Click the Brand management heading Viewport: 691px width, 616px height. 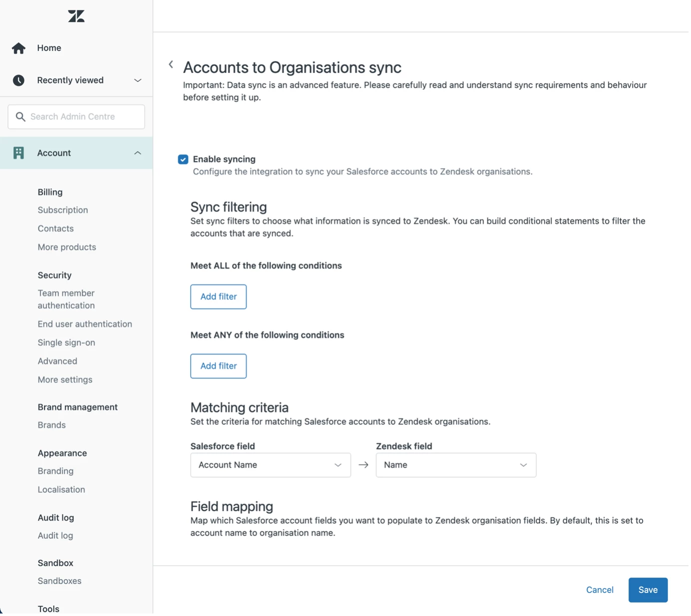click(x=77, y=407)
